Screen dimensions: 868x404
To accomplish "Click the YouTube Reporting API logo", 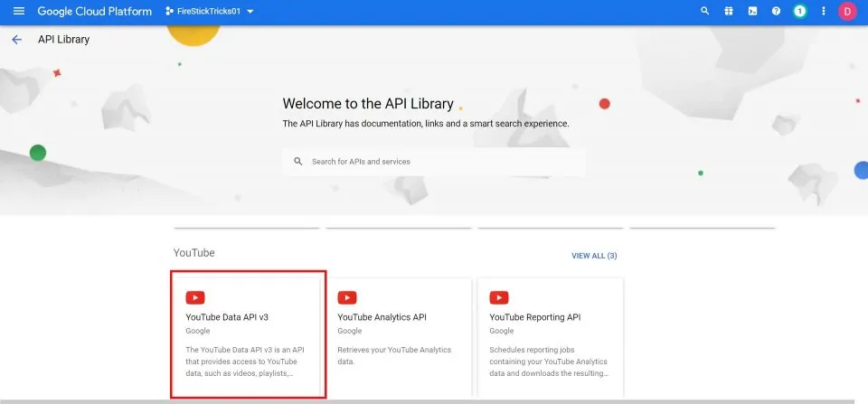I will tap(499, 297).
